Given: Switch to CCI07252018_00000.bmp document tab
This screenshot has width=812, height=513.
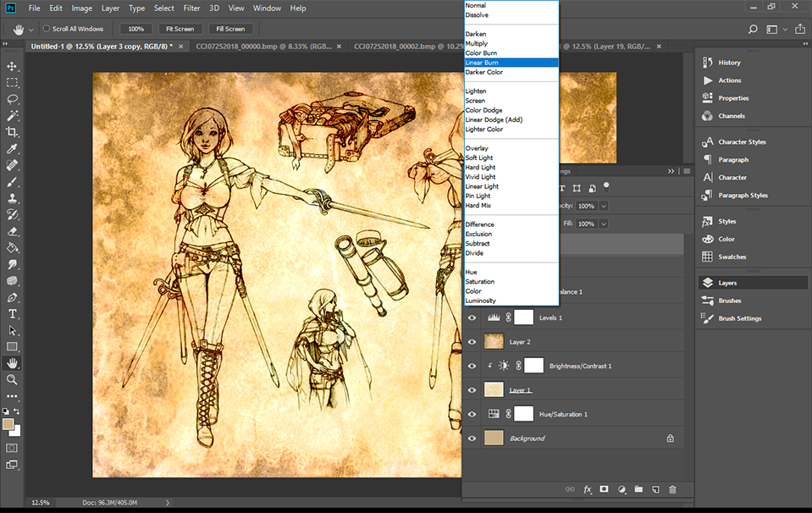Looking at the screenshot, I should (264, 47).
